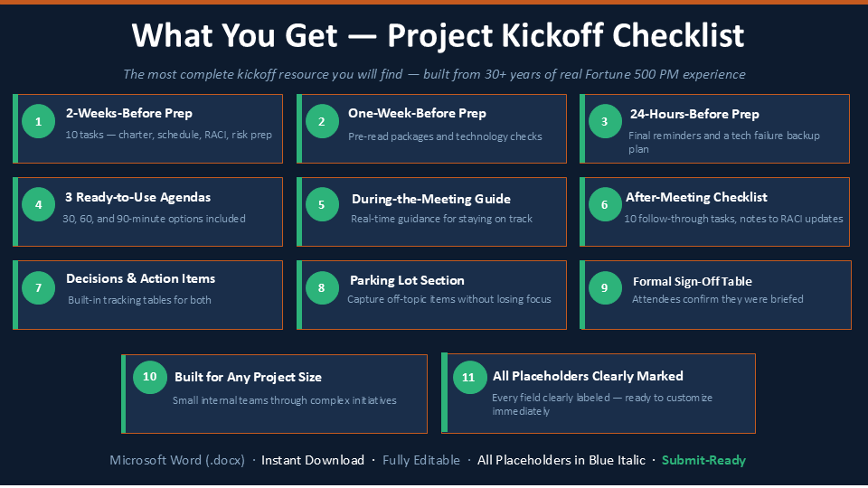Click the green number 7 circle
This screenshot has width=868, height=488.
tap(38, 287)
